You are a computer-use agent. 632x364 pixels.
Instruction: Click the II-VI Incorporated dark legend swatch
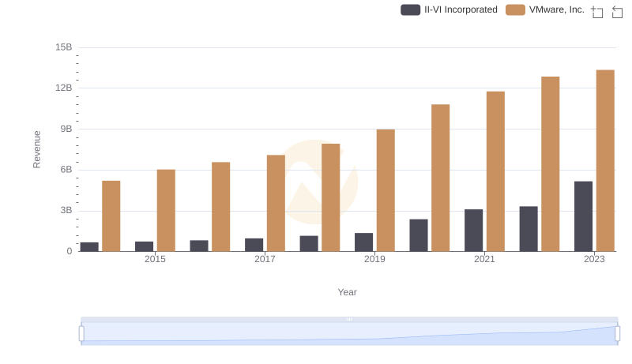(x=410, y=9)
